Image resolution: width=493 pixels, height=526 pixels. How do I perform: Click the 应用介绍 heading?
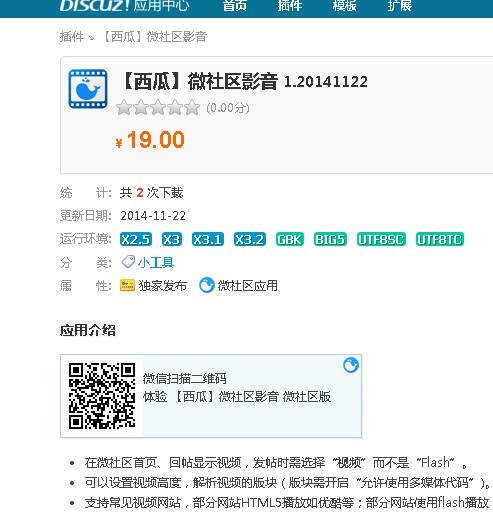pos(88,330)
